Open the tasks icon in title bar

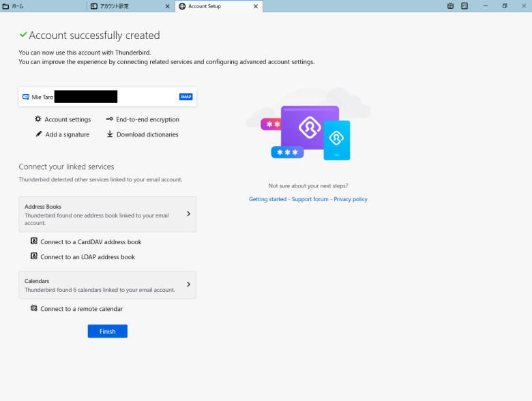coord(464,6)
